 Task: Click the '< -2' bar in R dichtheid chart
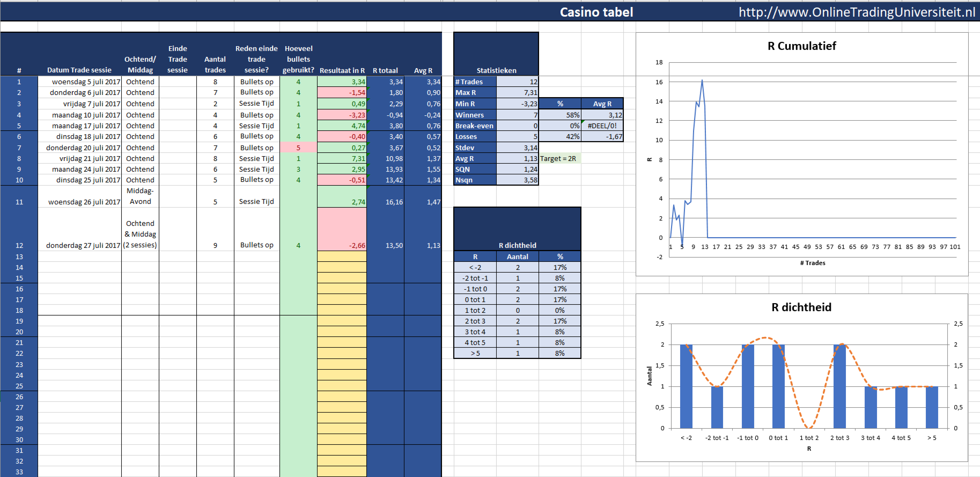(x=686, y=386)
